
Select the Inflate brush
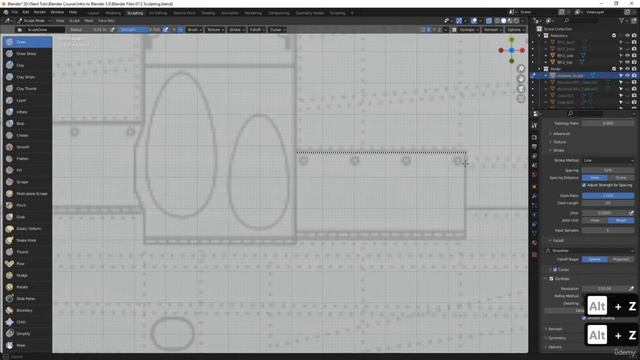tap(27, 112)
